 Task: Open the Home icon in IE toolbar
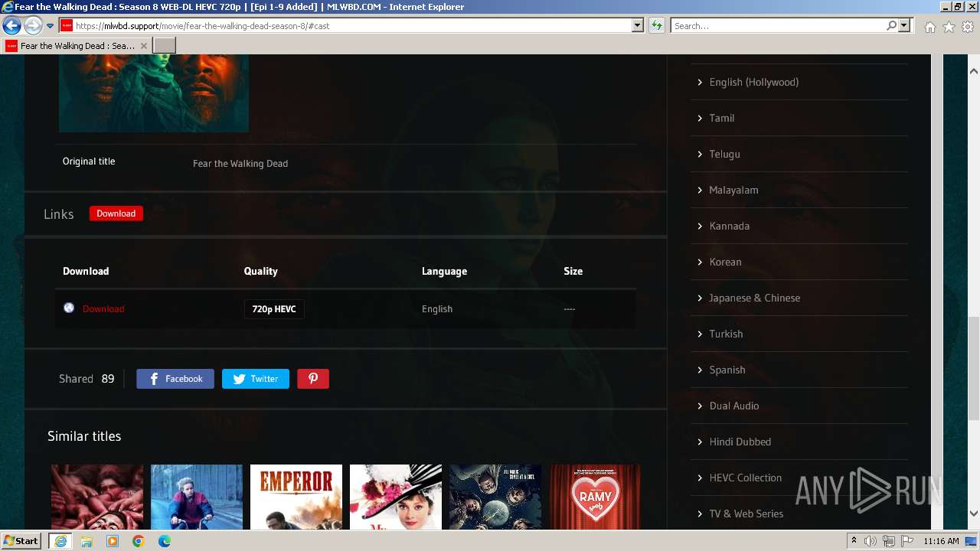(929, 27)
